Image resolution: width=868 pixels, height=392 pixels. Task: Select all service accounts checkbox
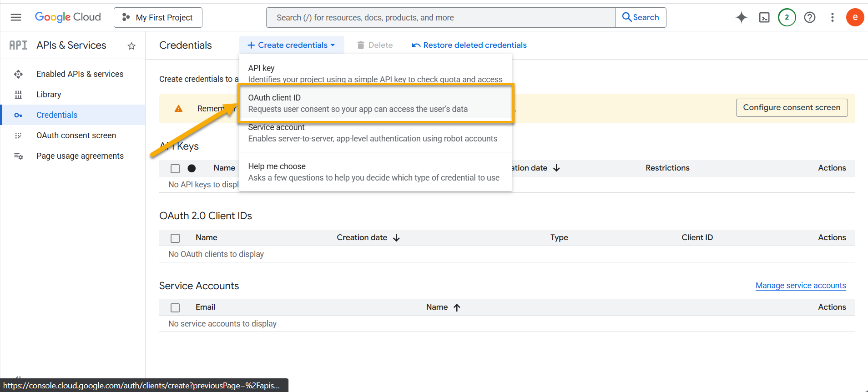(175, 307)
